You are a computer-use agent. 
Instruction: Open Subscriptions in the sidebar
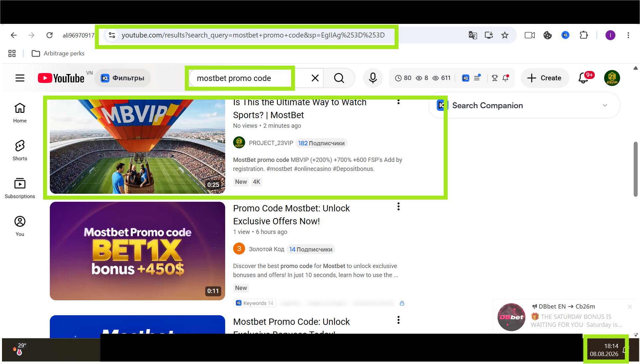click(x=20, y=188)
